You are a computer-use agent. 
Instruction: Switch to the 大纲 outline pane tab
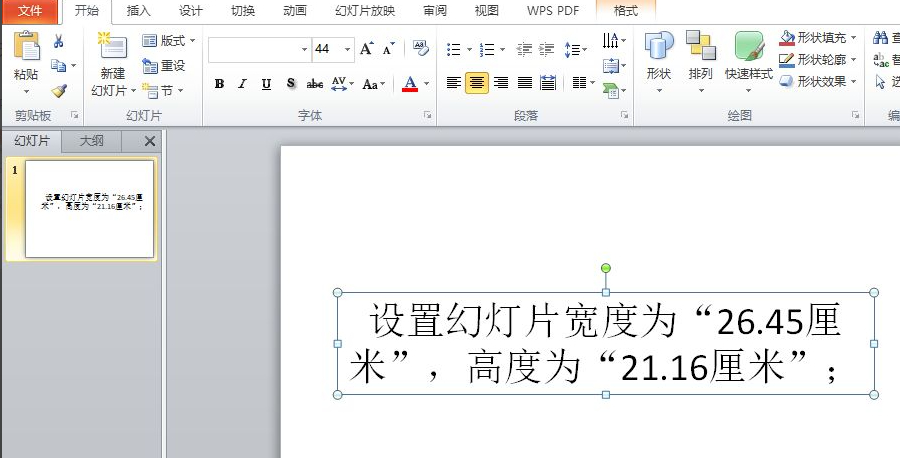pos(91,141)
